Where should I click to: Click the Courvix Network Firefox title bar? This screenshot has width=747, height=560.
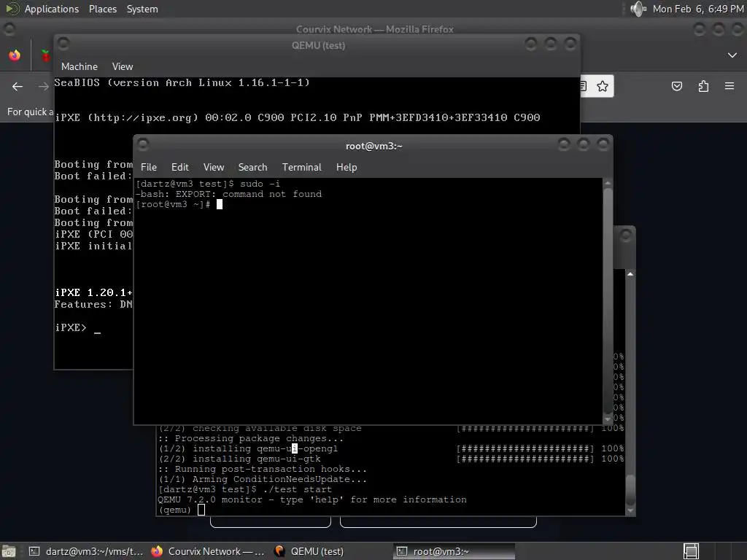pyautogui.click(x=374, y=29)
